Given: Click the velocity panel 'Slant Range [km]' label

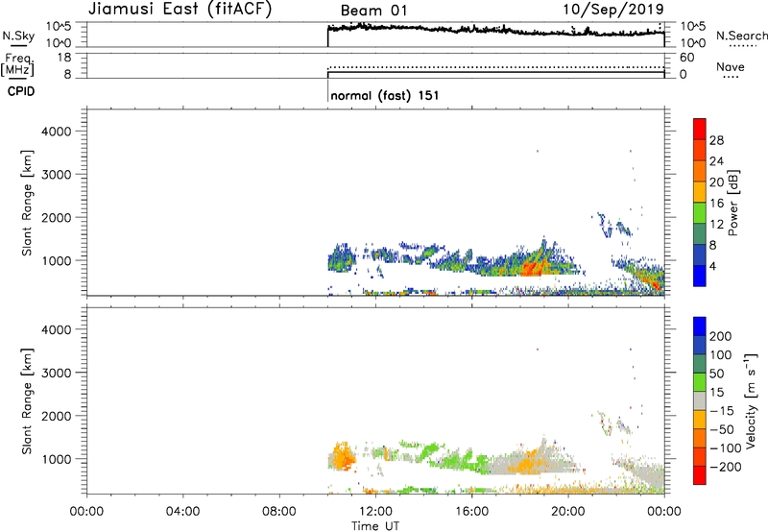Looking at the screenshot, I should 28,401.
